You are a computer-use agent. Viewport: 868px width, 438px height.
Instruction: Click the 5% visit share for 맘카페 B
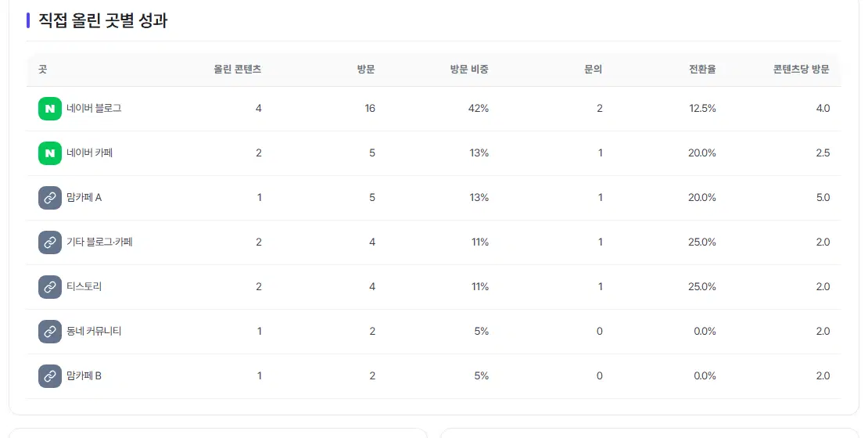[x=481, y=376]
